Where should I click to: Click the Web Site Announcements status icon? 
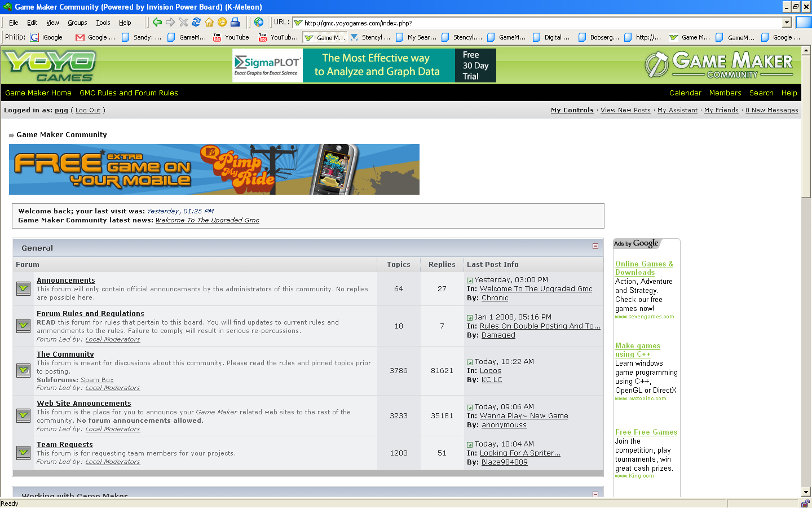pyautogui.click(x=23, y=415)
